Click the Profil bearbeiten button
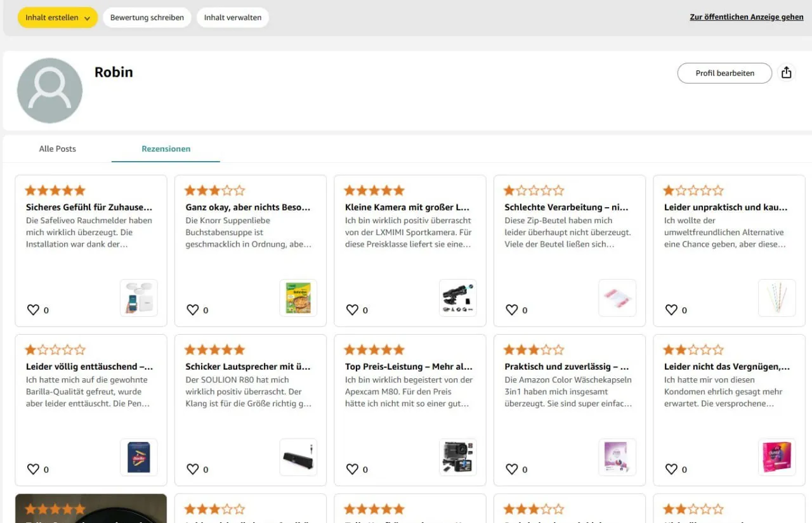Image resolution: width=812 pixels, height=523 pixels. coord(724,73)
